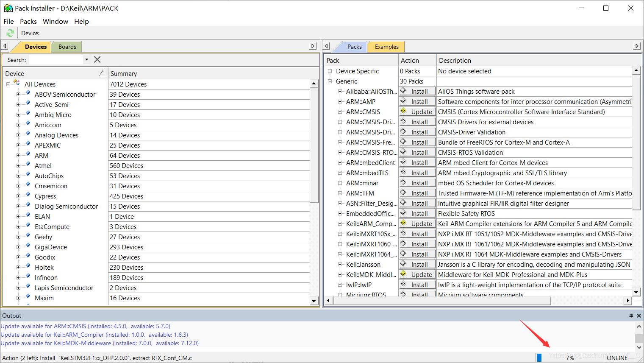
Task: Click 'Update available for ARM::CMSIS' output line
Action: pos(86,326)
